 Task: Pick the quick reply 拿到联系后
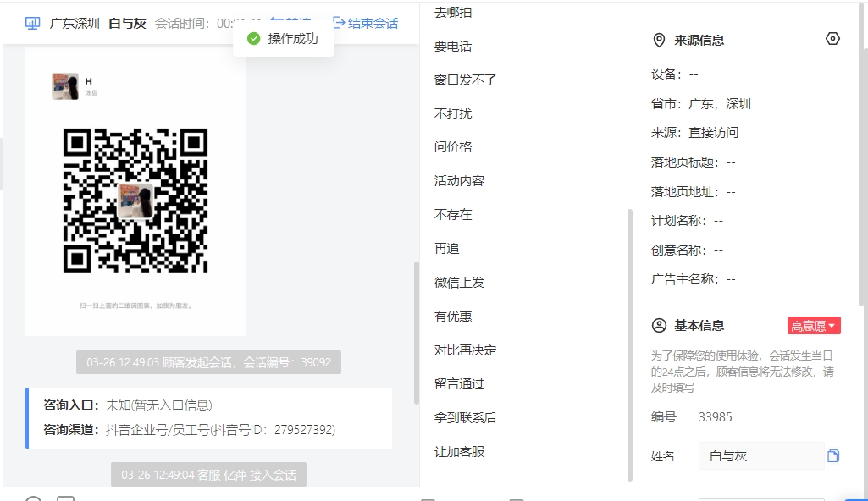click(x=465, y=417)
